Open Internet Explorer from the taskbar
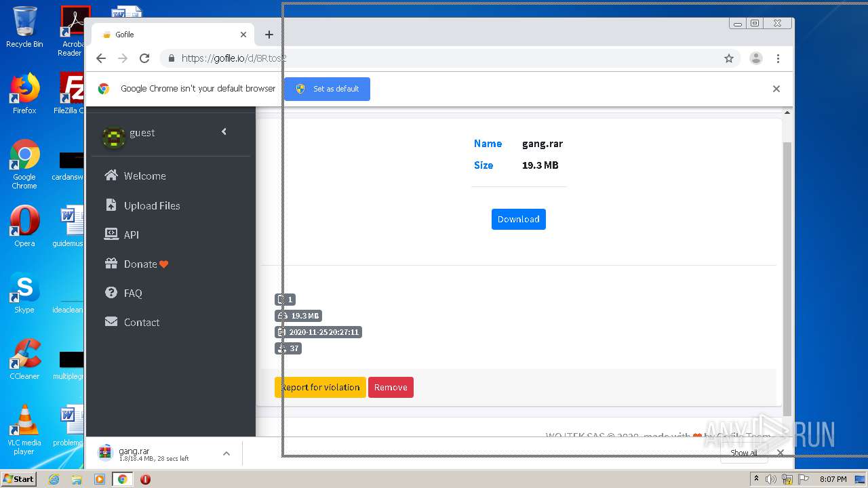868x488 pixels. tap(54, 479)
